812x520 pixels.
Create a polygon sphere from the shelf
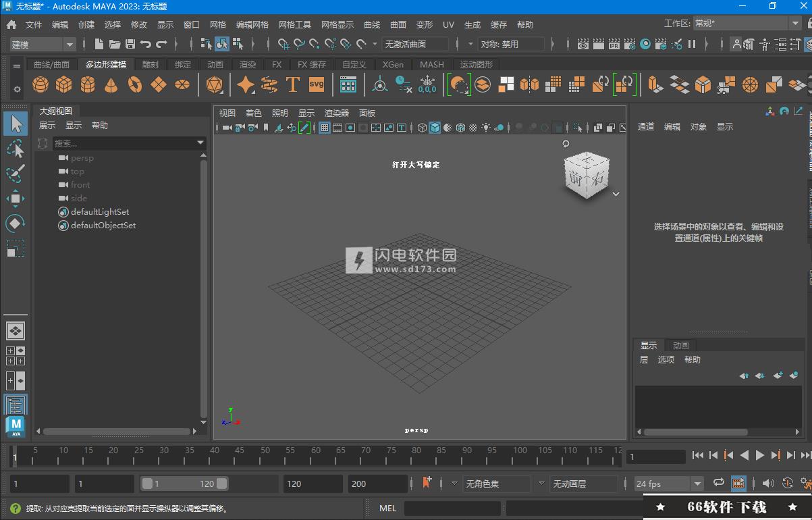click(x=40, y=84)
